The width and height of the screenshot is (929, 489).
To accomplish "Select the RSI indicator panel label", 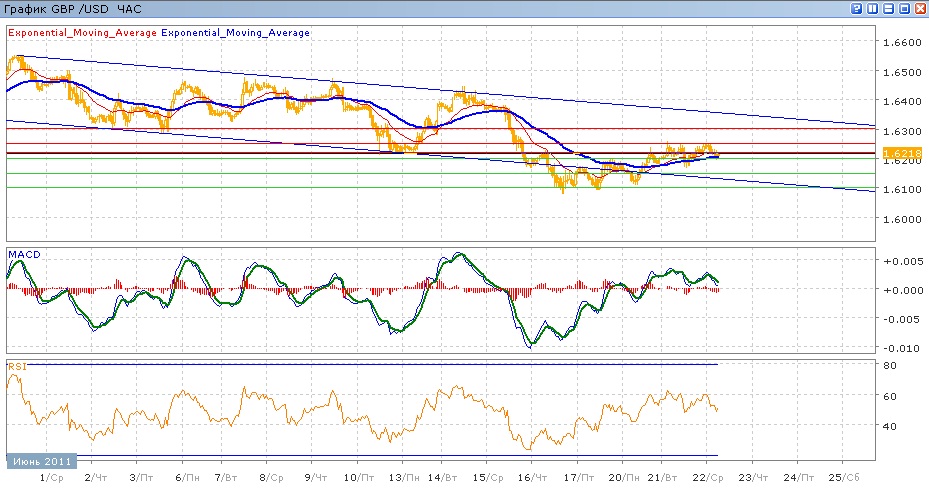I will [16, 367].
